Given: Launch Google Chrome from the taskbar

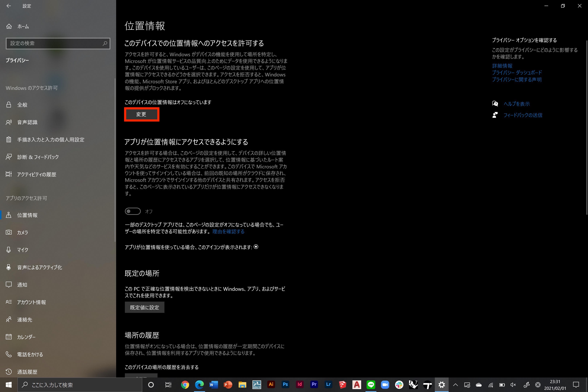Looking at the screenshot, I should 185,385.
